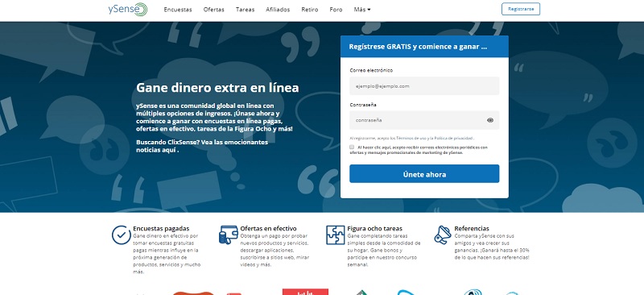
Task: Click the 'Regístrese GRATIS y comience a ganar' header
Action: tap(418, 47)
